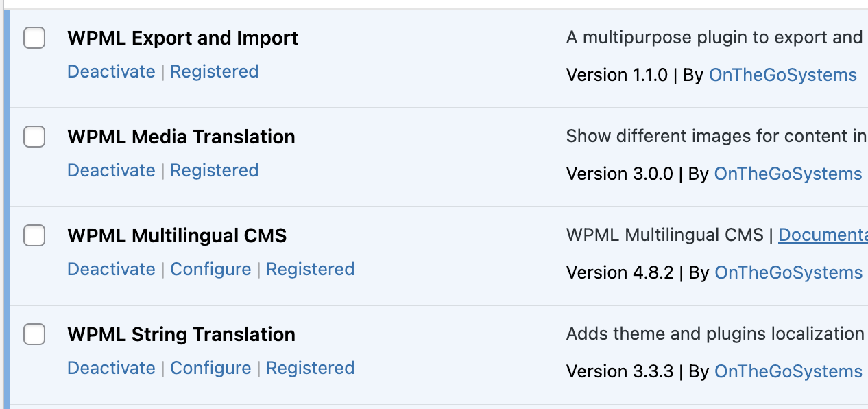The height and width of the screenshot is (409, 868).
Task: Visit OnTheGoSystems link beside Version 3.0.0
Action: pyautogui.click(x=788, y=174)
